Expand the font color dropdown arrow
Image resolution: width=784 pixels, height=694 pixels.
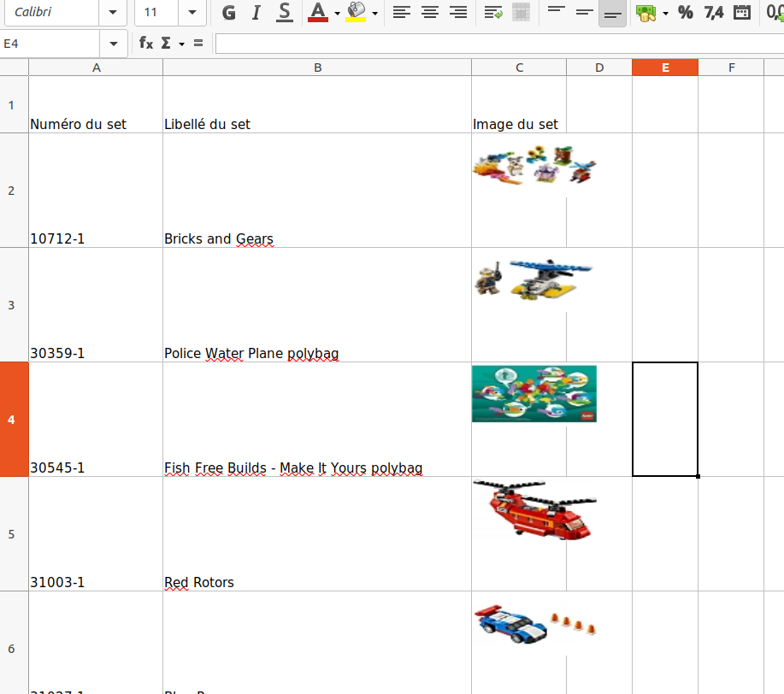coord(338,13)
